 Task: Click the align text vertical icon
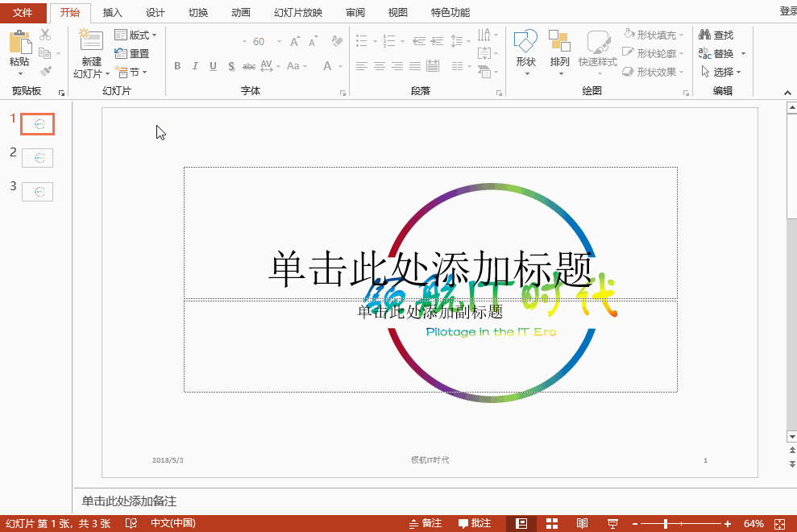[x=484, y=53]
